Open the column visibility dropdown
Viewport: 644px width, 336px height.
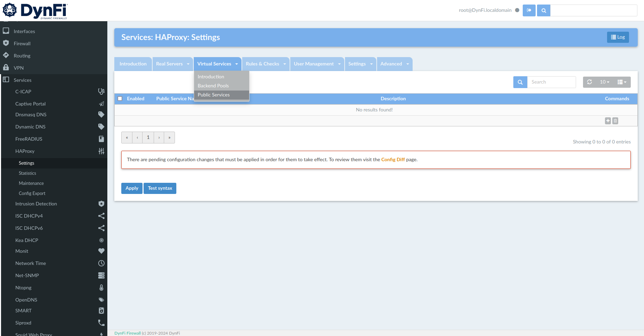[x=622, y=82]
